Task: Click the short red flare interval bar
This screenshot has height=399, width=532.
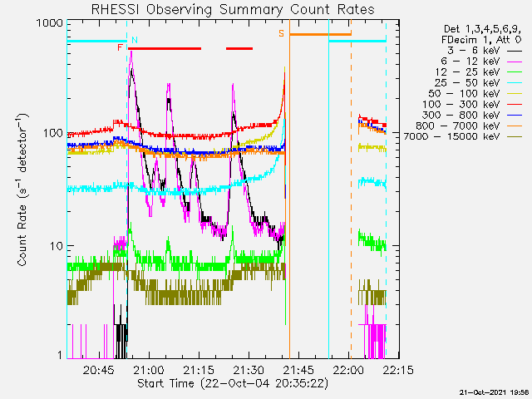Action: pyautogui.click(x=239, y=49)
